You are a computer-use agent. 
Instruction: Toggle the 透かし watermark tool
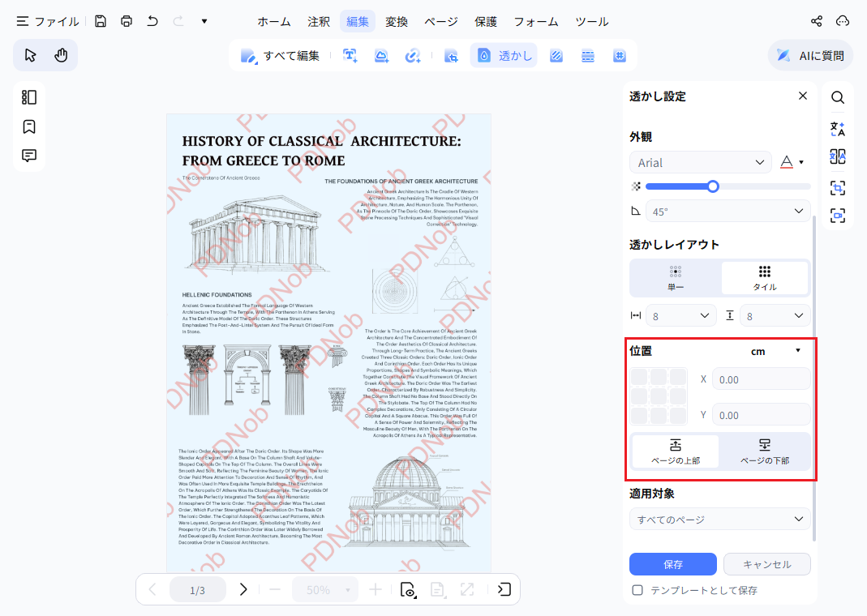[504, 55]
